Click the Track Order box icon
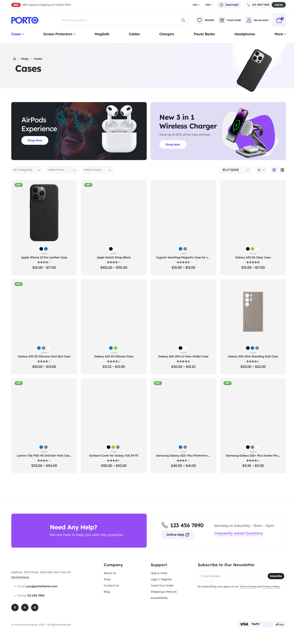Image resolution: width=294 pixels, height=644 pixels. [x=222, y=20]
